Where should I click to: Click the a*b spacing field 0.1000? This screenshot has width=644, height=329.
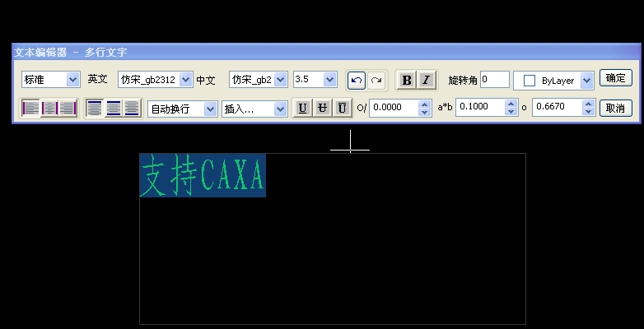[x=481, y=108]
